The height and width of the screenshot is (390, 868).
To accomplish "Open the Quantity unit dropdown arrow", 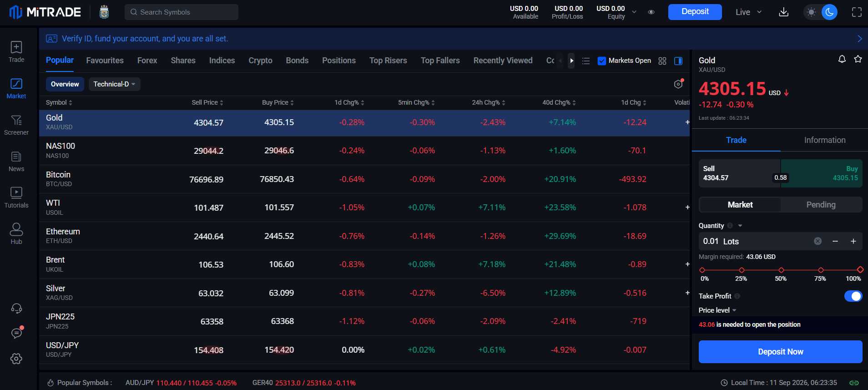I will point(740,226).
